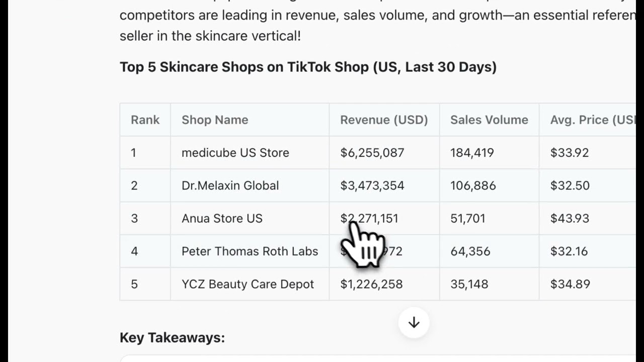Click the medicube US Store cell
The image size is (644, 362).
pos(235,152)
